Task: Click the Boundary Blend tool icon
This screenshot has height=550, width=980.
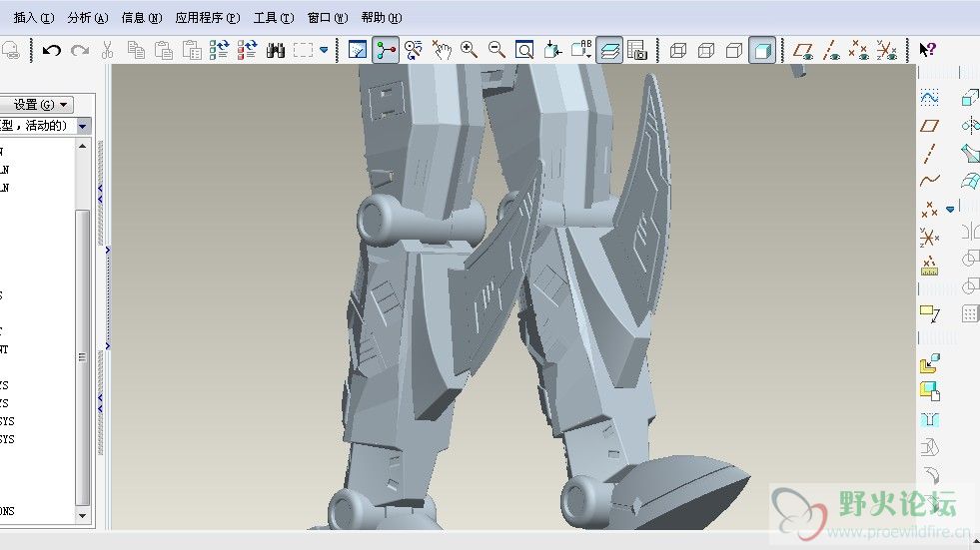Action: click(970, 181)
